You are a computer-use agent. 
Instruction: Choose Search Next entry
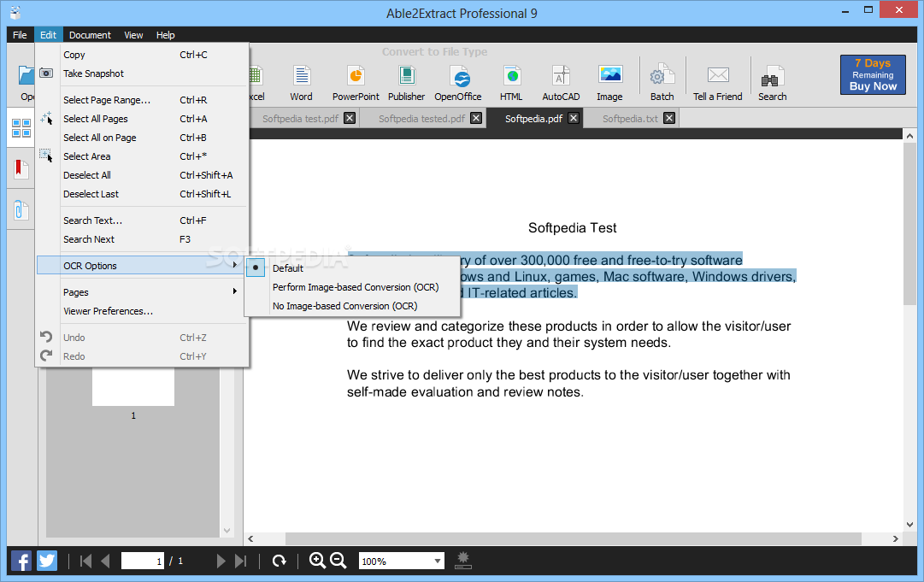point(142,240)
